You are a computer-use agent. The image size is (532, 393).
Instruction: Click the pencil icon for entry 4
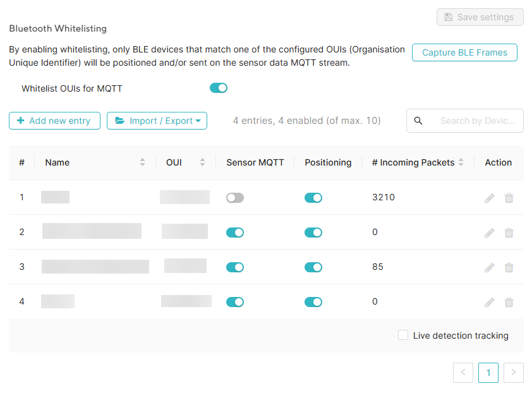(490, 302)
